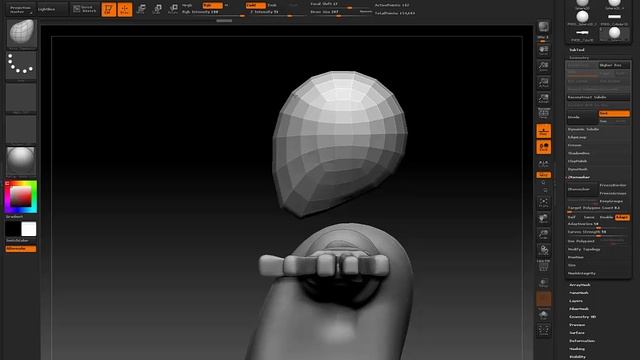
Task: Select the Scale transform tool in top shelf
Action: coord(157,9)
